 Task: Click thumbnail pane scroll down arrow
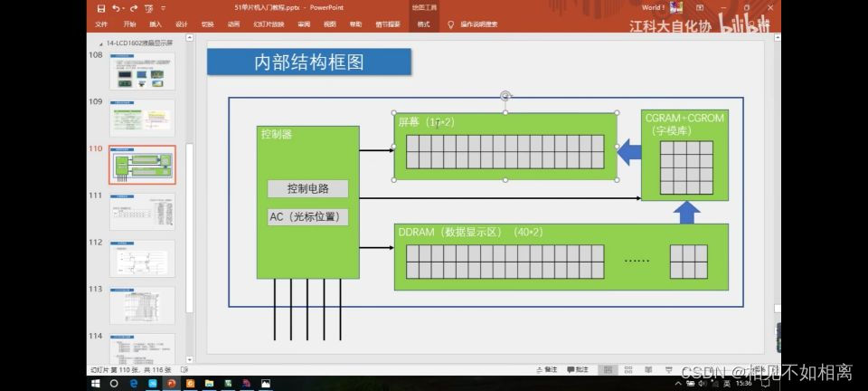[189, 360]
